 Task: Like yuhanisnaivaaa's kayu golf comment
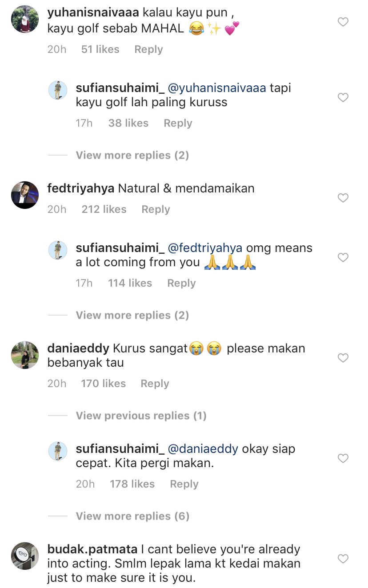(343, 22)
